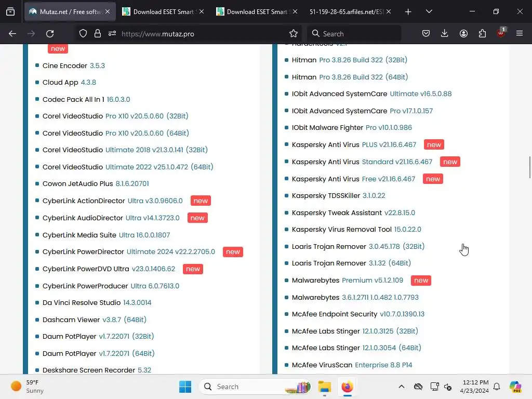Open IObit Advanced SystemCare Ultimate link
The width and height of the screenshot is (532, 399).
(372, 94)
